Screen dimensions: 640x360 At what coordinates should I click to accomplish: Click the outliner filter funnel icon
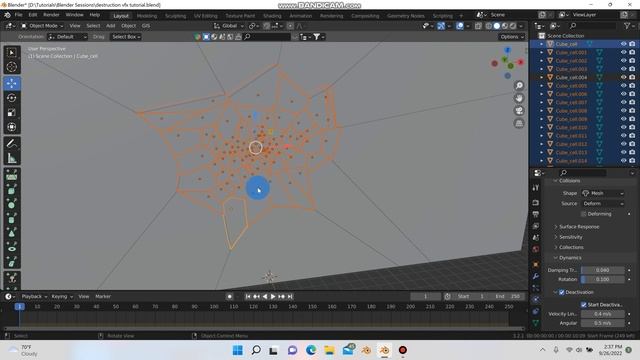point(627,26)
